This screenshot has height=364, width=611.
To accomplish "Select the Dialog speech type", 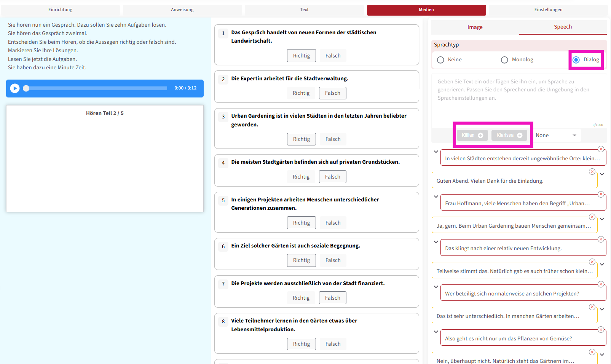I will coord(576,60).
